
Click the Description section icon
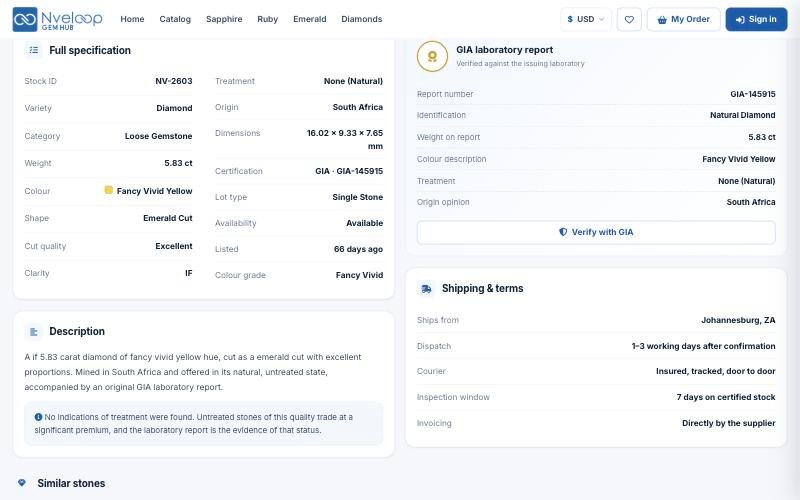click(34, 332)
